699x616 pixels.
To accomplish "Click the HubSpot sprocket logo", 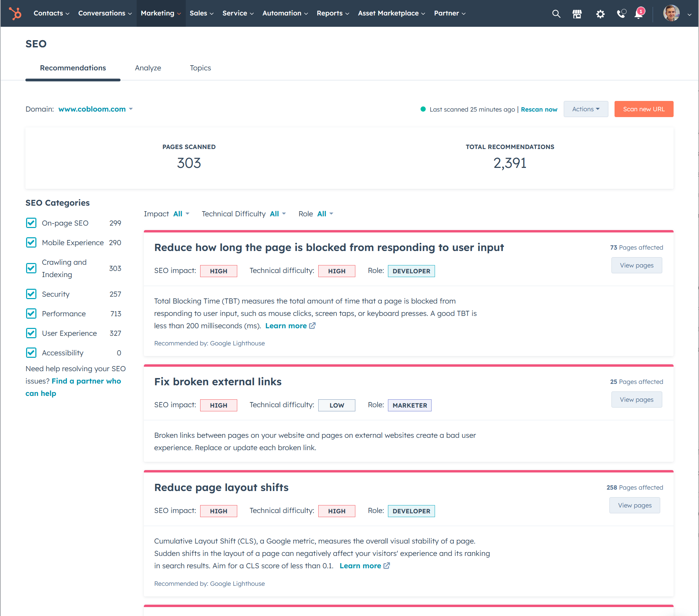I will [15, 13].
